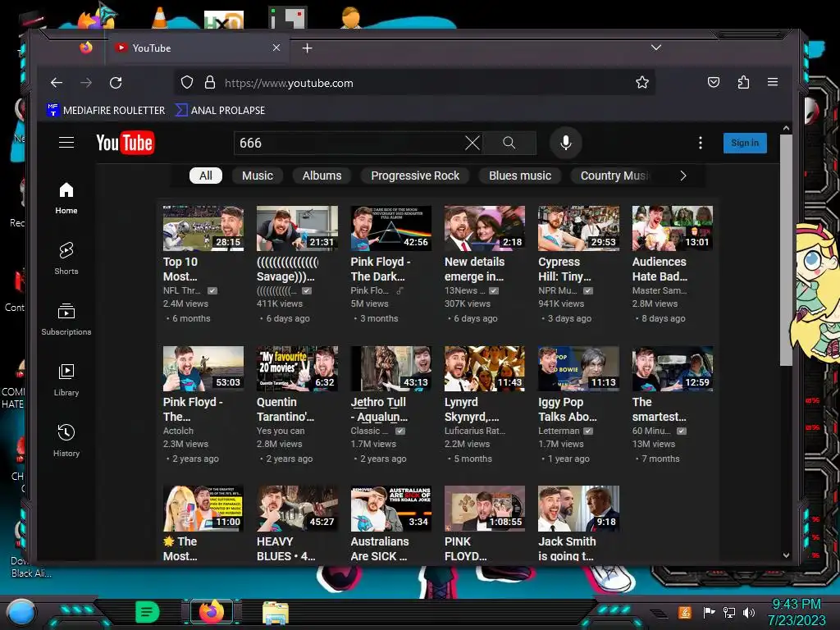840x630 pixels.
Task: Open HEAVY BLUES 45:27 thumbnail
Action: coord(297,509)
